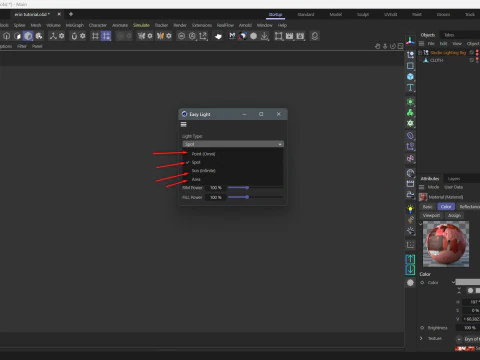The width and height of the screenshot is (480, 360).
Task: Click the clapperboard render to picture viewer icon
Action: pos(289,36)
